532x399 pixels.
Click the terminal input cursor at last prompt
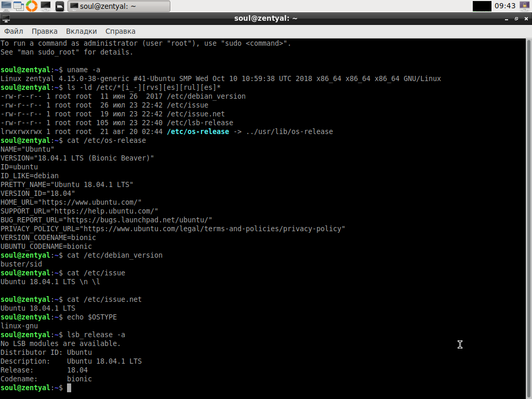point(69,388)
